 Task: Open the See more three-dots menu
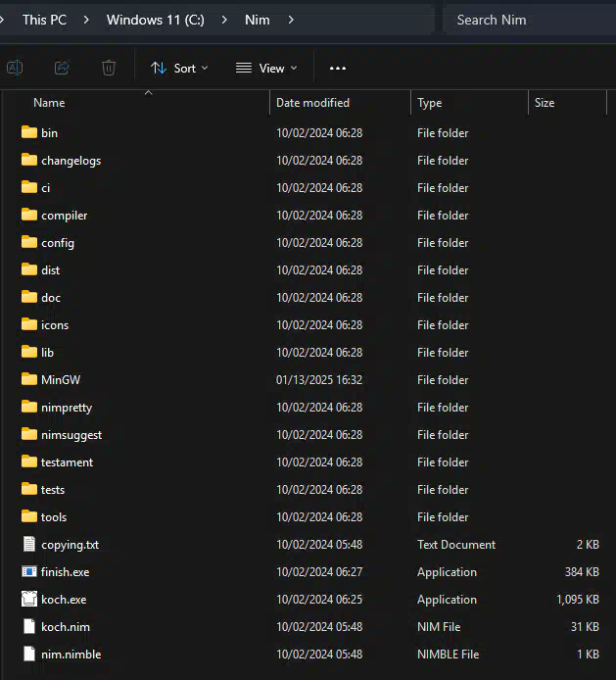click(338, 68)
